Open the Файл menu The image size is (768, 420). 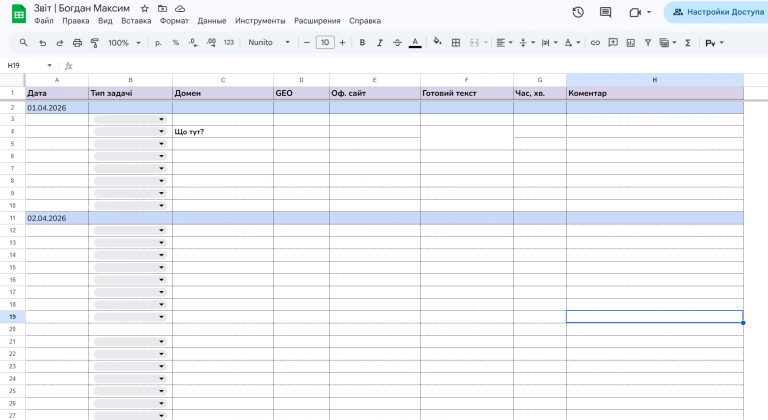click(x=44, y=21)
